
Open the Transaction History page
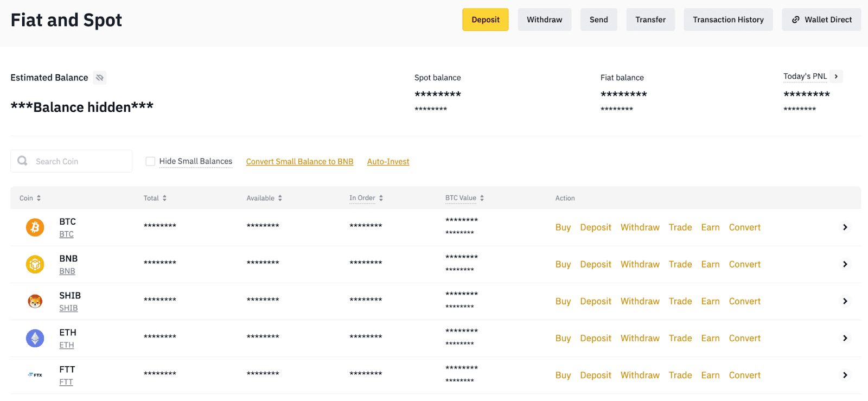tap(728, 20)
